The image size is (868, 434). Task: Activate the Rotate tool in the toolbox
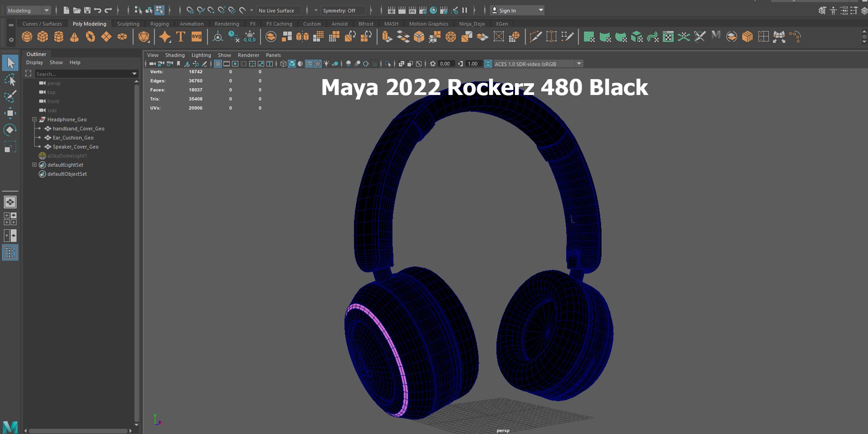point(10,130)
